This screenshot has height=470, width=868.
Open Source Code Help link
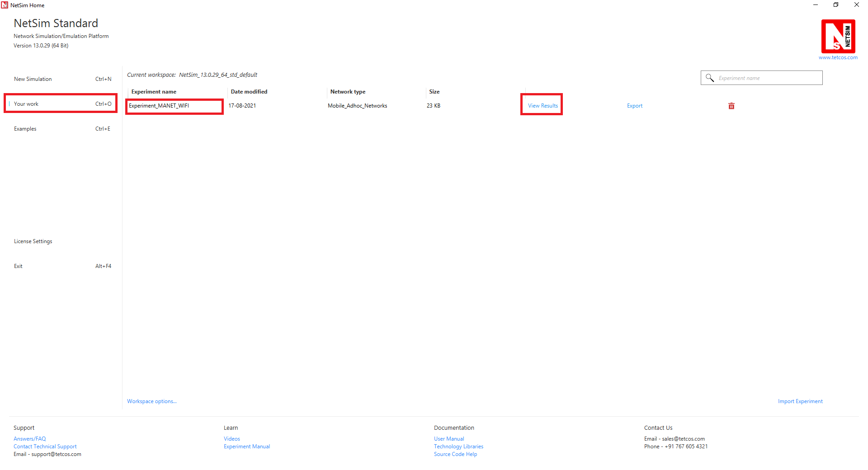click(455, 454)
